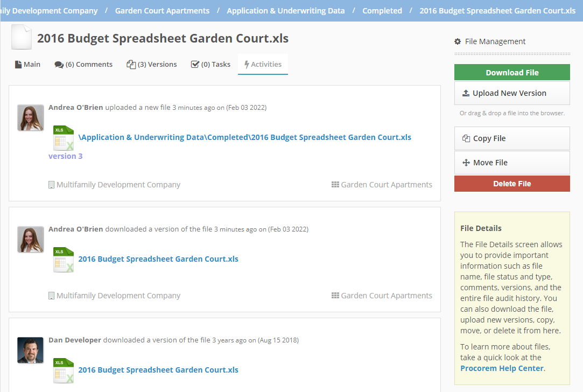The height and width of the screenshot is (392, 583).
Task: Click 'Or drag & drop a file' hint
Action: [x=512, y=113]
